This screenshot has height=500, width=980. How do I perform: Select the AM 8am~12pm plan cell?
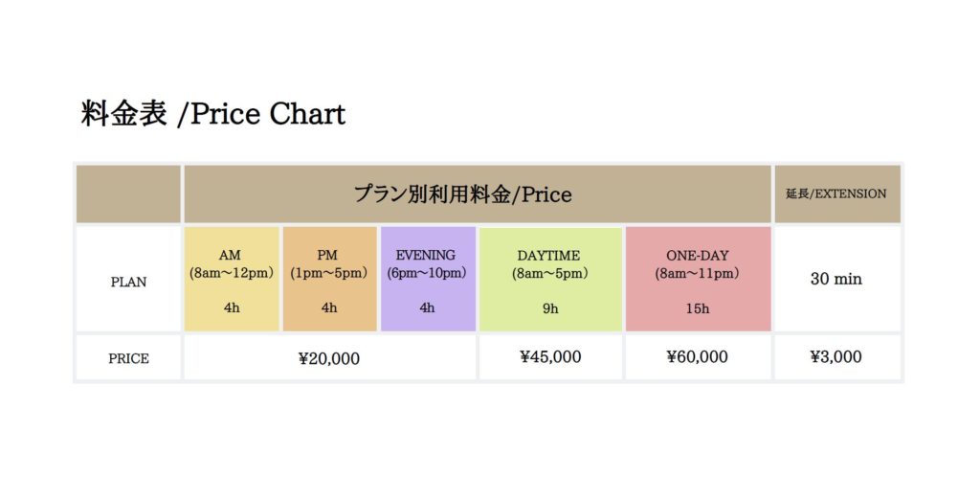(232, 279)
